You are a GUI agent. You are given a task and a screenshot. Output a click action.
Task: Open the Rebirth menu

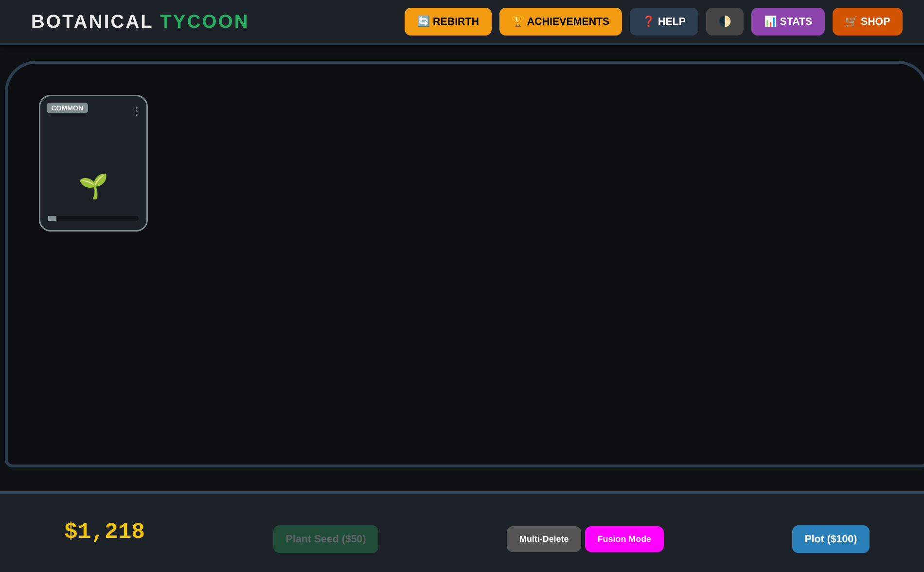448,21
